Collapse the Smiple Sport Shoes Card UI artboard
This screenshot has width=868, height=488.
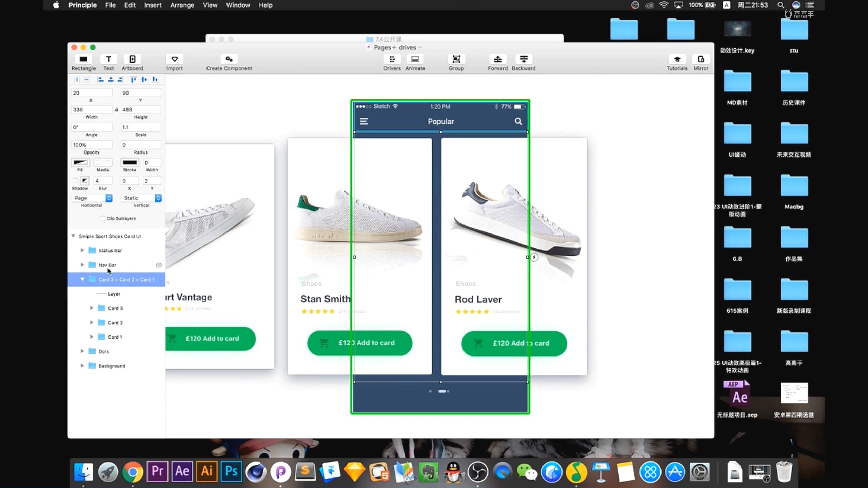coord(73,236)
